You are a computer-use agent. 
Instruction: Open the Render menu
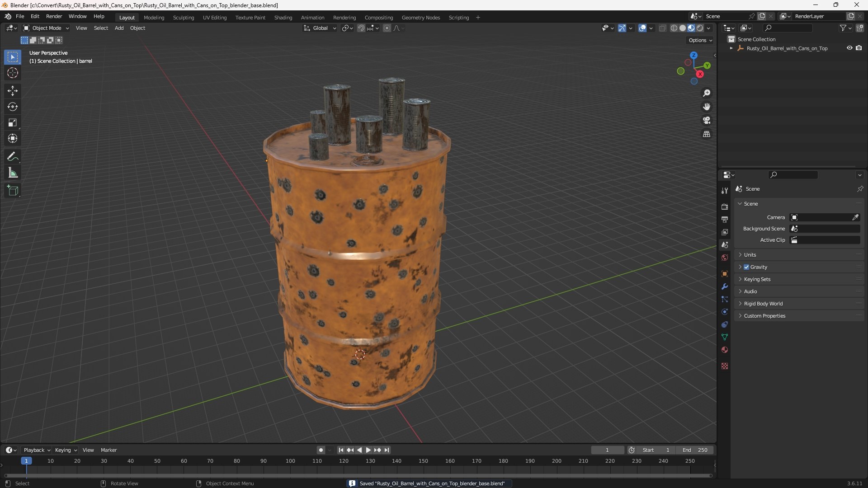[x=54, y=16]
